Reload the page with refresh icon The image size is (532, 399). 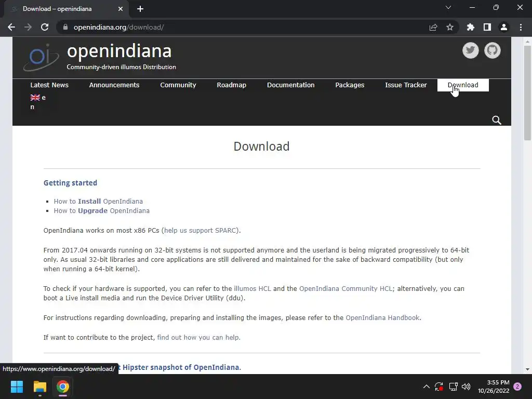point(45,27)
